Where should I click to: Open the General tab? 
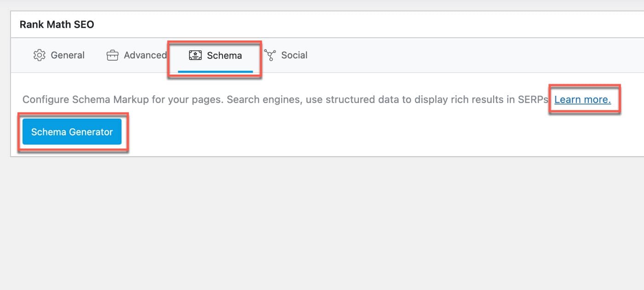click(x=59, y=55)
